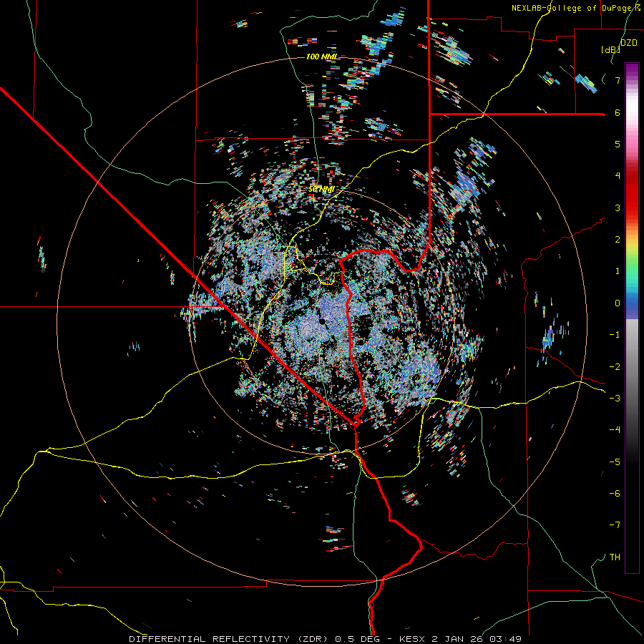Click the 4 value on the scale
Viewport: 644px width, 644px height.
(x=618, y=176)
